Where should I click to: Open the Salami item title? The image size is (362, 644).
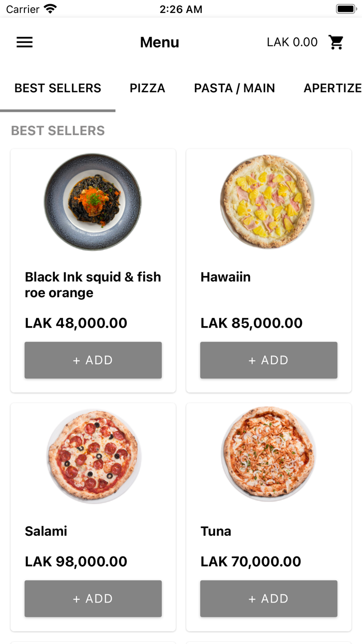[x=46, y=531]
